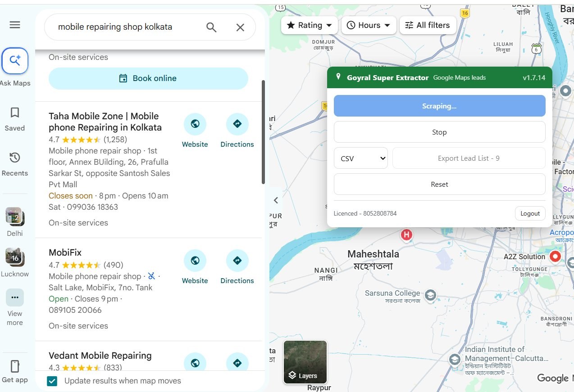Click the hospital H marker on map
Image resolution: width=574 pixels, height=392 pixels.
click(x=406, y=235)
